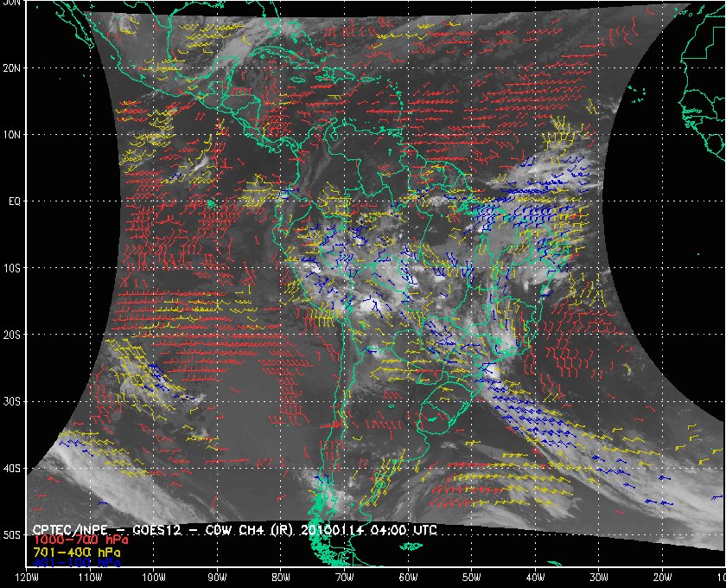Click the red 1000-700 hPa legend entry

[80, 540]
